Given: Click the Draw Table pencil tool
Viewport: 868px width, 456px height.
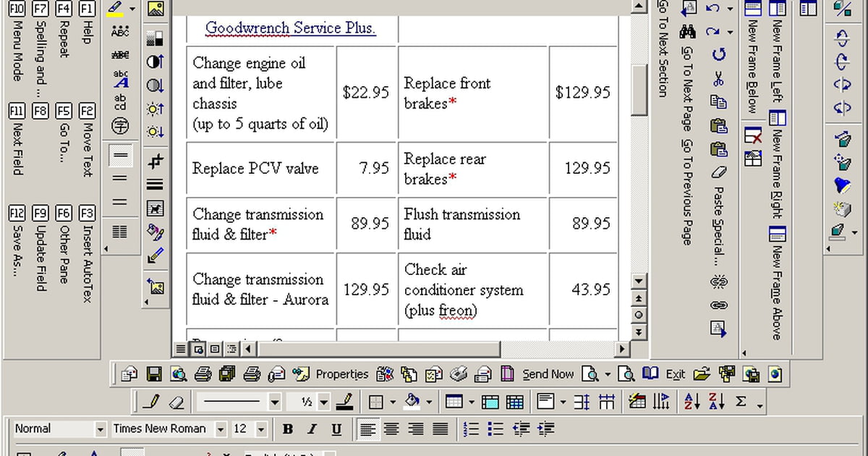Looking at the screenshot, I should tap(152, 402).
